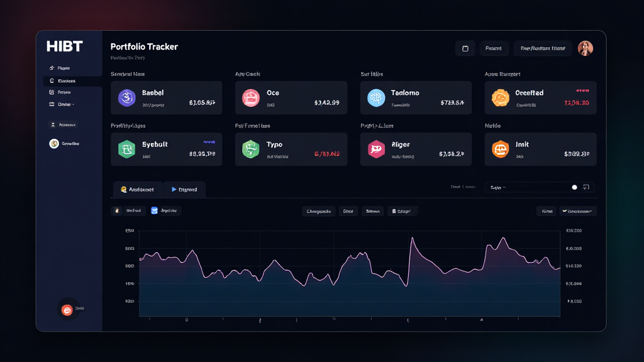Switch to the second tab with blue arrow

click(x=184, y=189)
